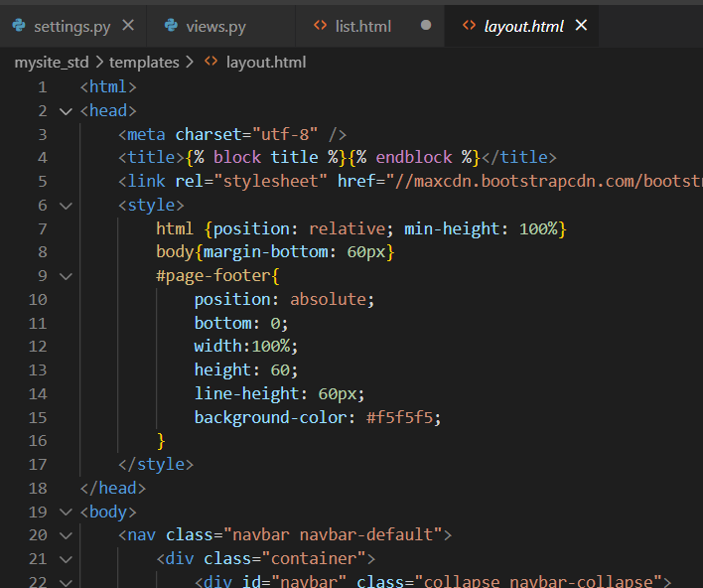Click 'bottom: 0;' declaration
703x588 pixels.
point(241,324)
